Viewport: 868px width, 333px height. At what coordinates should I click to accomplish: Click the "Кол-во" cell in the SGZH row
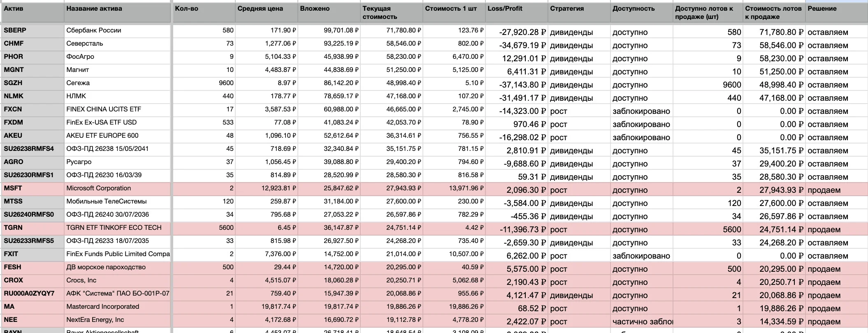204,83
